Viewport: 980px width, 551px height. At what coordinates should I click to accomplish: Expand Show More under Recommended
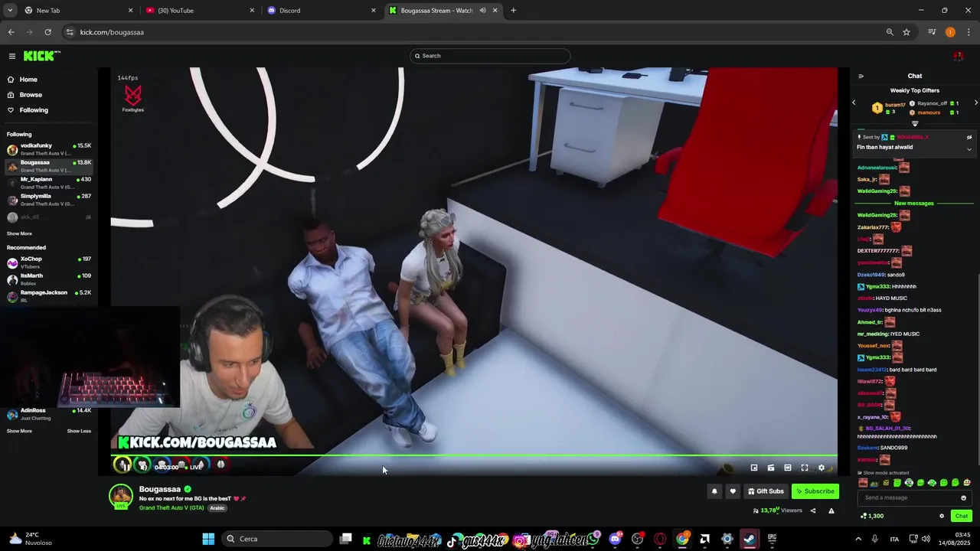tap(20, 431)
